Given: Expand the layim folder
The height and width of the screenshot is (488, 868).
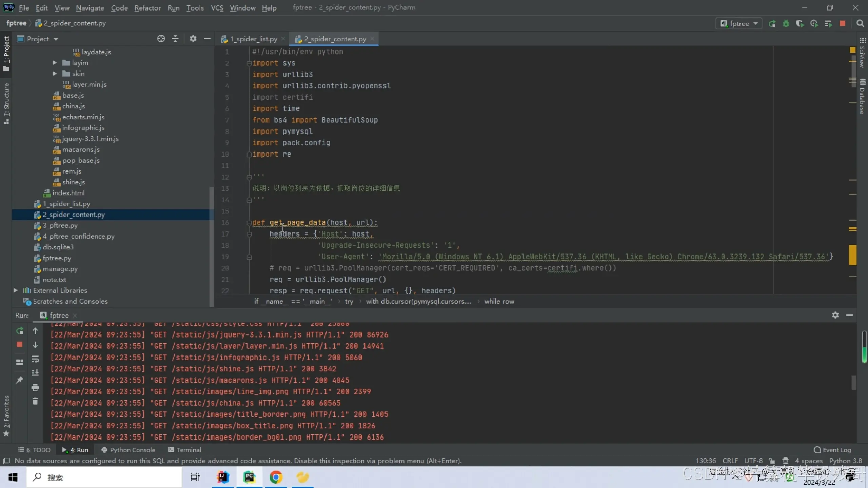Looking at the screenshot, I should pyautogui.click(x=55, y=63).
